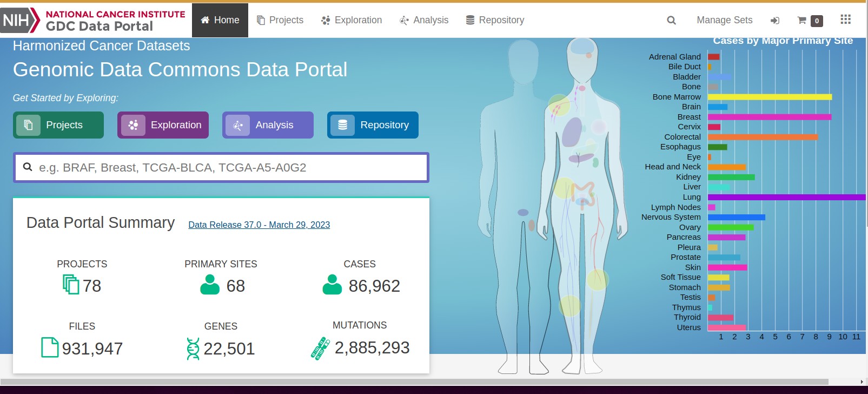Screen dimensions: 868x394
Task: Click the horizontal scrollbar at the bottom
Action: (414, 382)
